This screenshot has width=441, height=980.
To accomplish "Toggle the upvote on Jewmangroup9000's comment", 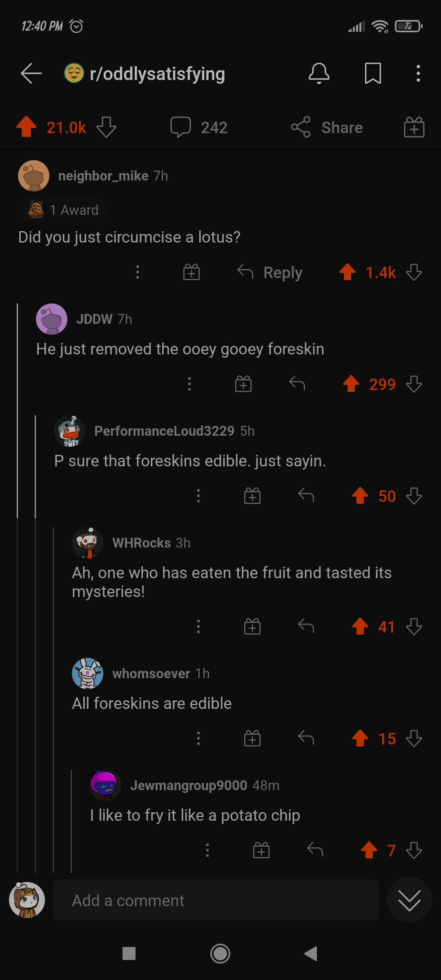I will pyautogui.click(x=370, y=850).
